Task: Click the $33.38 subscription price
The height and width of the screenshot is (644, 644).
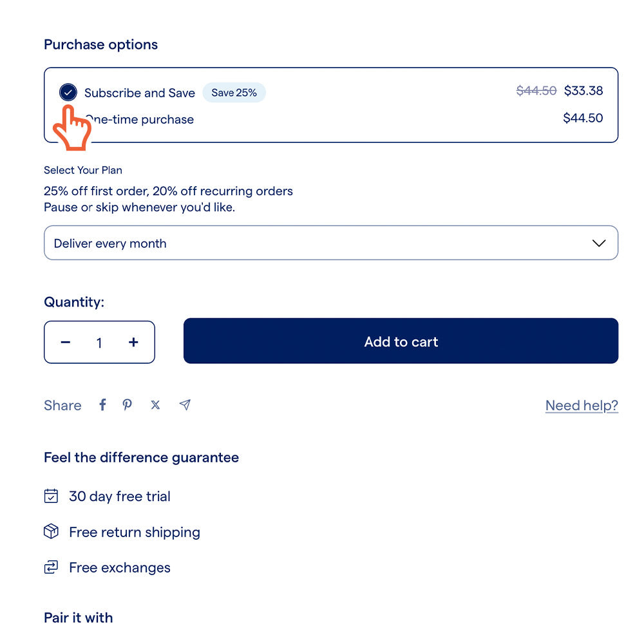Action: pyautogui.click(x=583, y=91)
